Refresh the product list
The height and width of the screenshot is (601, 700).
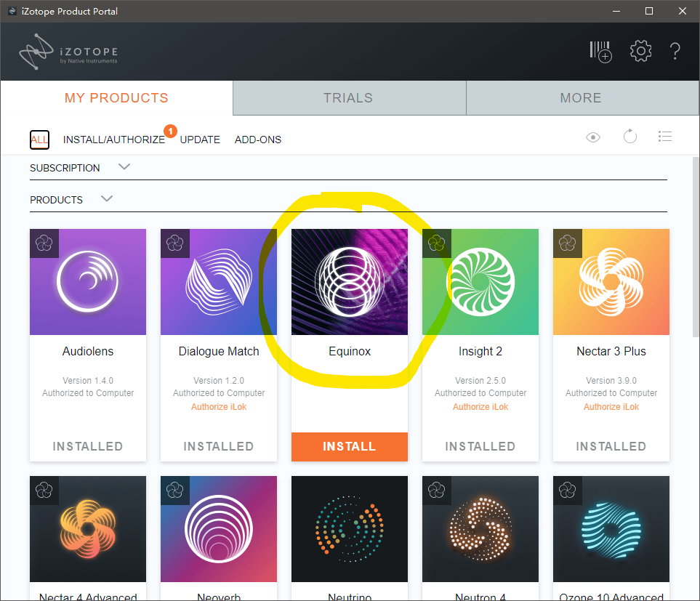pyautogui.click(x=630, y=136)
